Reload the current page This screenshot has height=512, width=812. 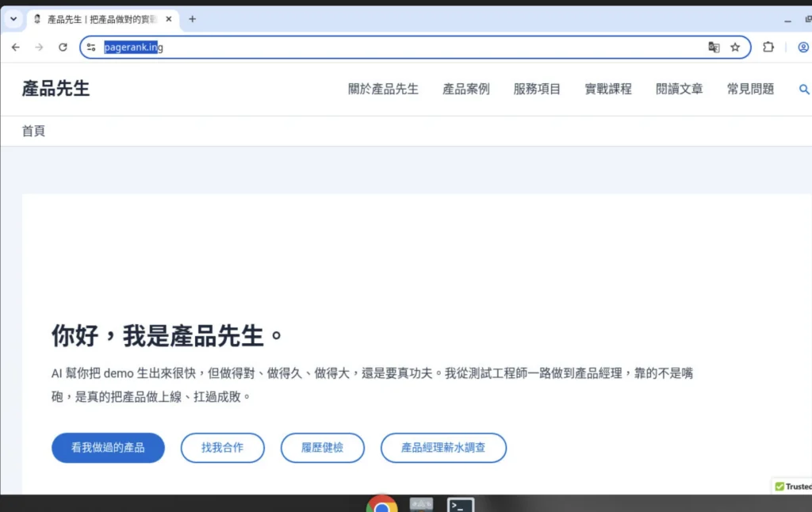(63, 47)
